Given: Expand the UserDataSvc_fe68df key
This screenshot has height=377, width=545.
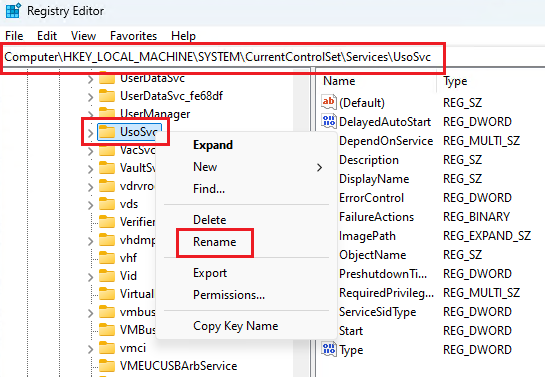Looking at the screenshot, I should click(x=90, y=97).
